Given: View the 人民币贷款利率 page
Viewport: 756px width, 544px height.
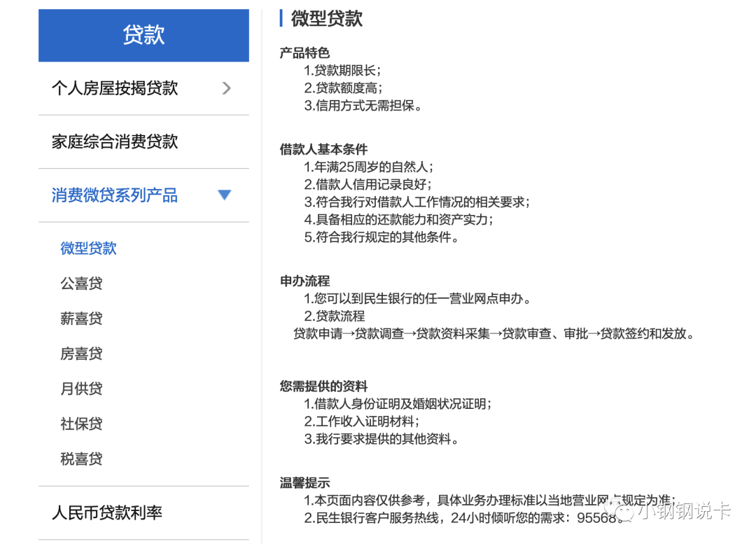Looking at the screenshot, I should tap(106, 512).
